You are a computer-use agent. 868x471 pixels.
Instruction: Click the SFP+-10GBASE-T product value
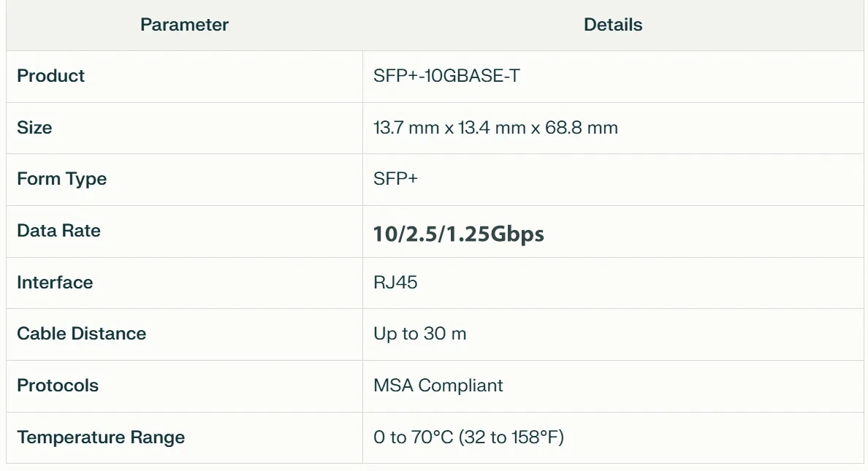pyautogui.click(x=446, y=76)
